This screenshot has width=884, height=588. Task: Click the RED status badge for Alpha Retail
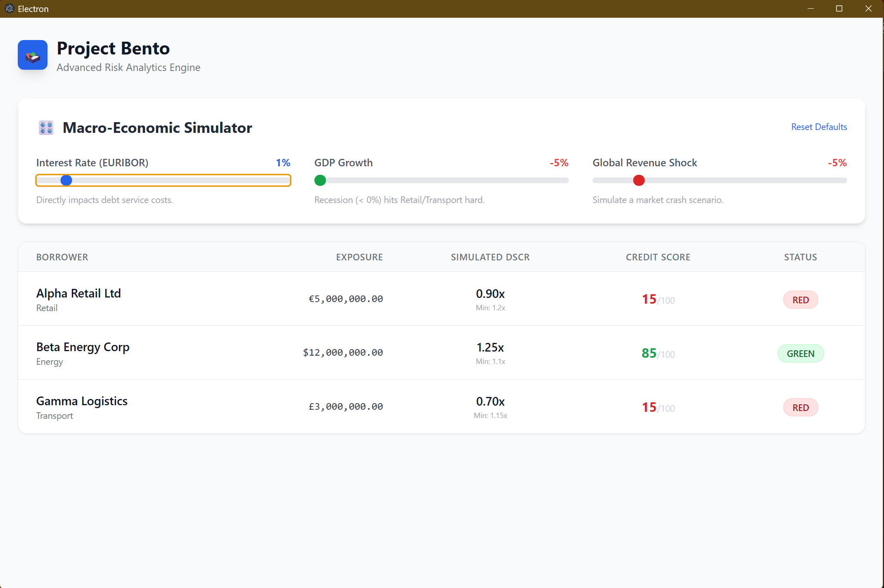(x=800, y=300)
